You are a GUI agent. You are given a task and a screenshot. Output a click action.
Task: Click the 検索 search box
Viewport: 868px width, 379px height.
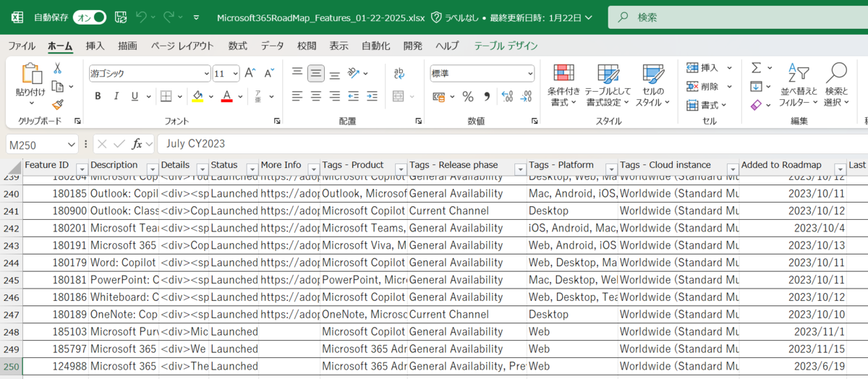(738, 17)
